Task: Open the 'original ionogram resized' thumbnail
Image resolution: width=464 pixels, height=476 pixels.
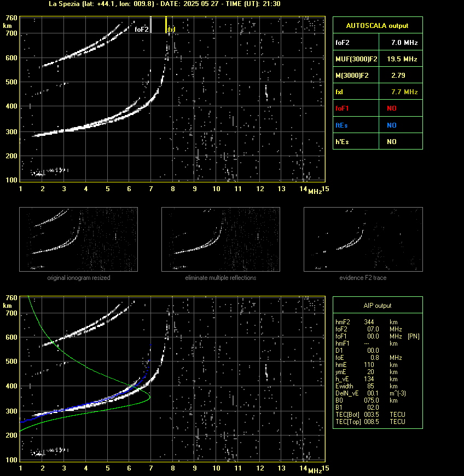Action: tap(79, 239)
